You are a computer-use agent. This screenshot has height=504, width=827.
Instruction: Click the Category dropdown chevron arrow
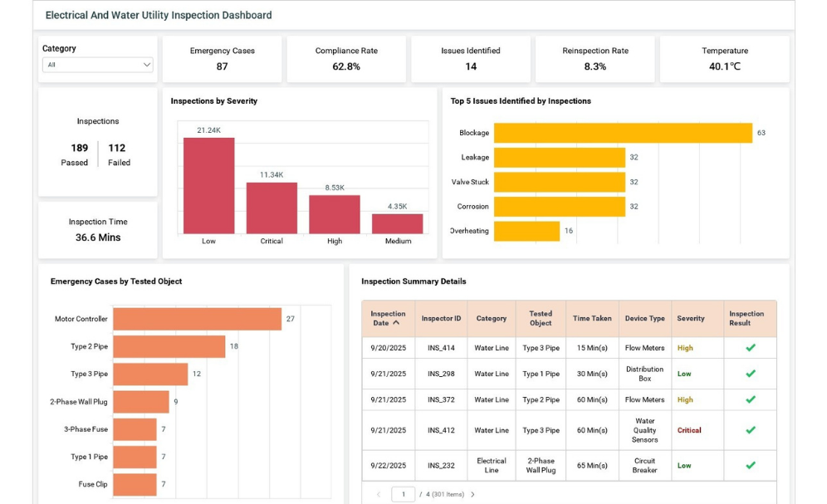tap(147, 65)
